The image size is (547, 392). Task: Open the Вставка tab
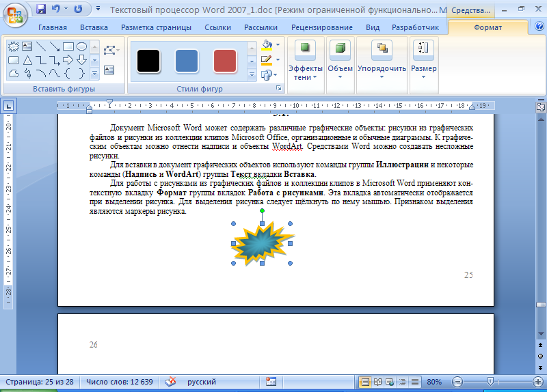[x=94, y=27]
